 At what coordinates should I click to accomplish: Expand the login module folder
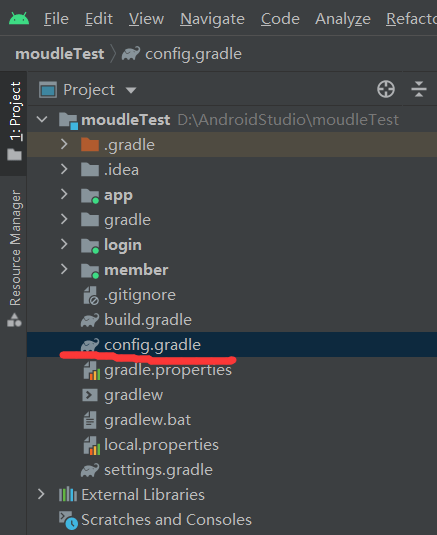point(64,244)
